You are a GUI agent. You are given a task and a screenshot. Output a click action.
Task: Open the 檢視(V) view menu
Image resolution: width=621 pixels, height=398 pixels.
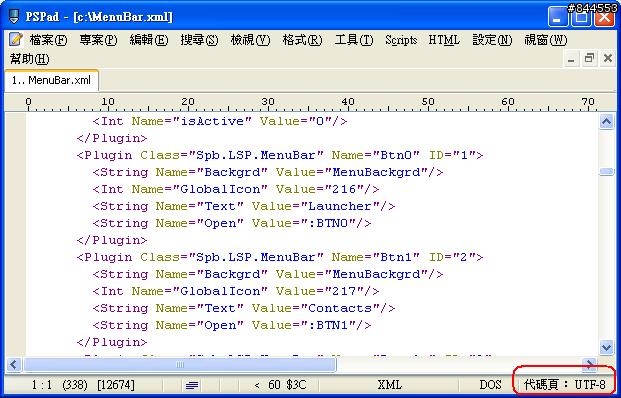tap(250, 40)
